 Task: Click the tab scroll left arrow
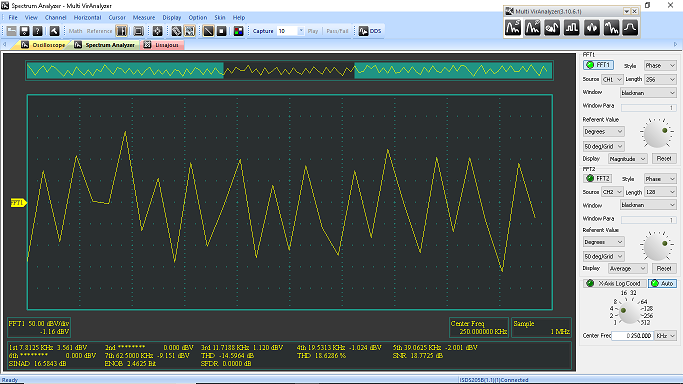[4, 44]
